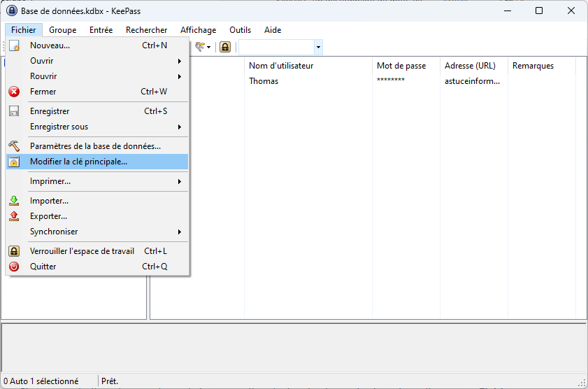This screenshot has height=389, width=588.
Task: Choose Quitter from the menu
Action: (97, 267)
